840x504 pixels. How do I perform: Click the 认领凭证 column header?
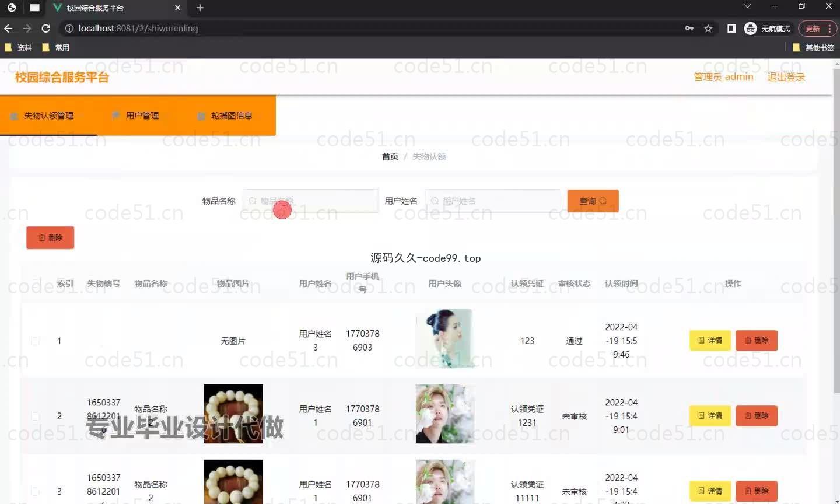527,283
